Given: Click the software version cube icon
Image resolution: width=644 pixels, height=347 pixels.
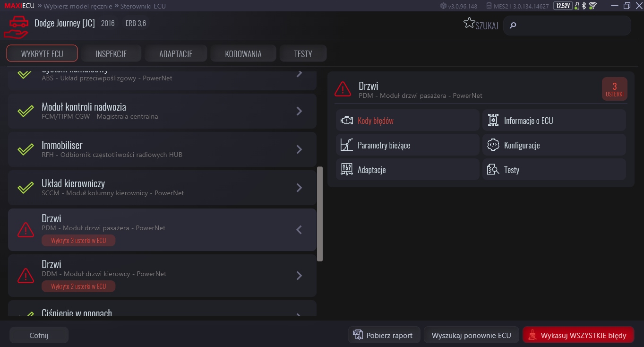Looking at the screenshot, I should (443, 6).
